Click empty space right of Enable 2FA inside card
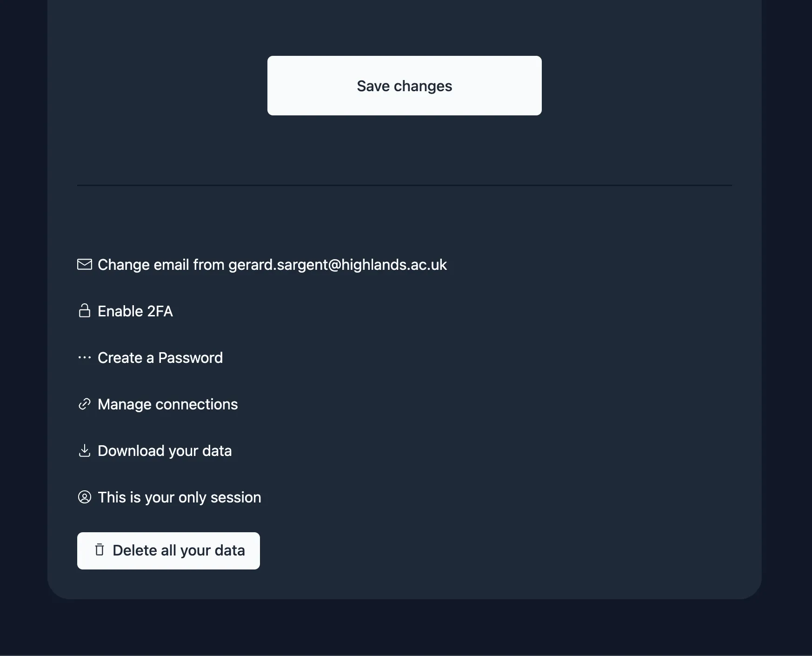Screen dimensions: 812x656 pos(465,311)
